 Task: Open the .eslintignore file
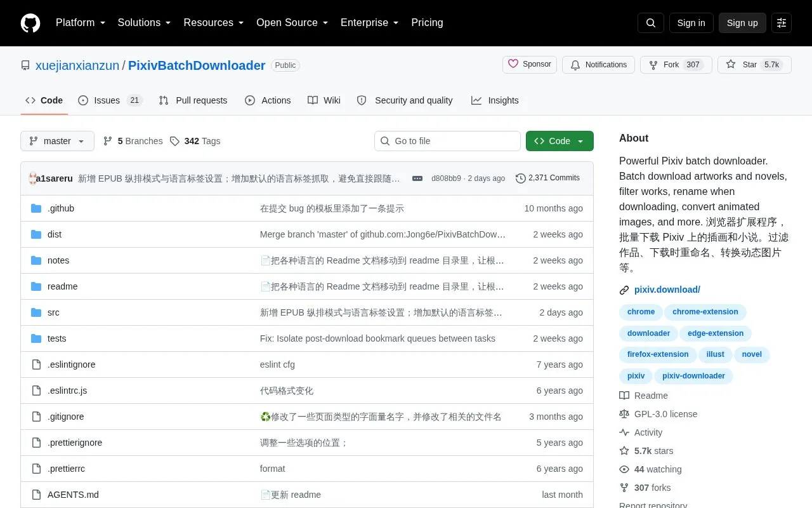point(72,364)
